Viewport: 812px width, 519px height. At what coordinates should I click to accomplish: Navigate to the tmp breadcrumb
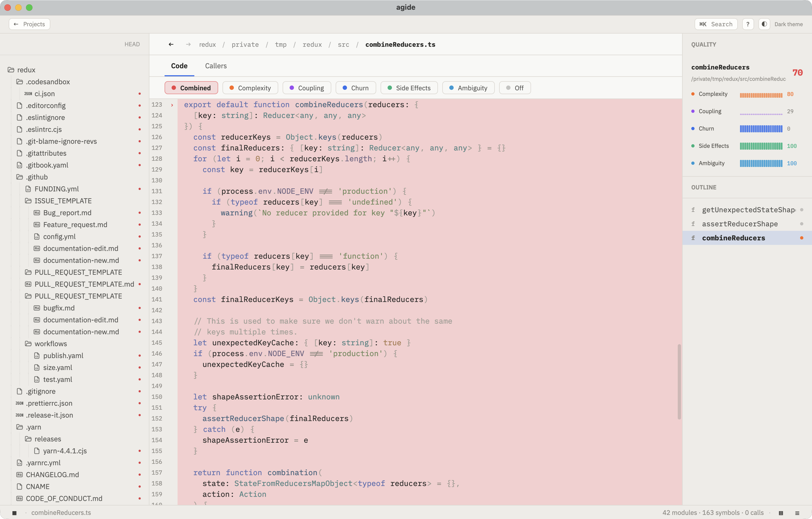pyautogui.click(x=281, y=44)
